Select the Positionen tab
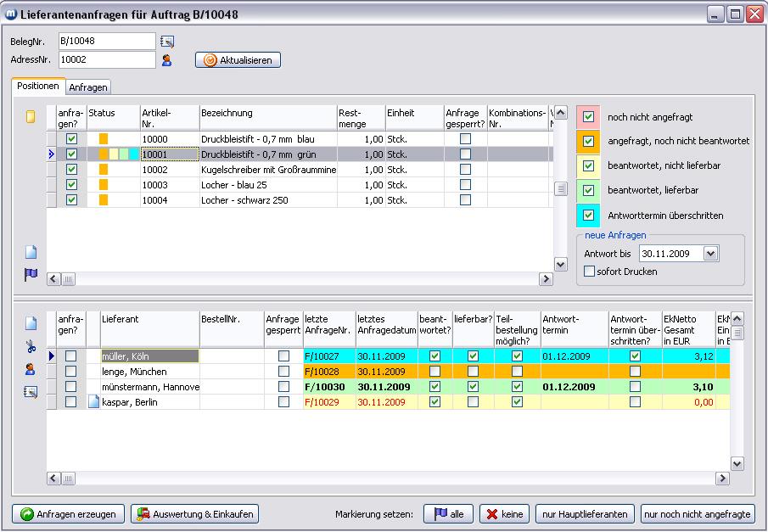768x532 pixels. 38,87
